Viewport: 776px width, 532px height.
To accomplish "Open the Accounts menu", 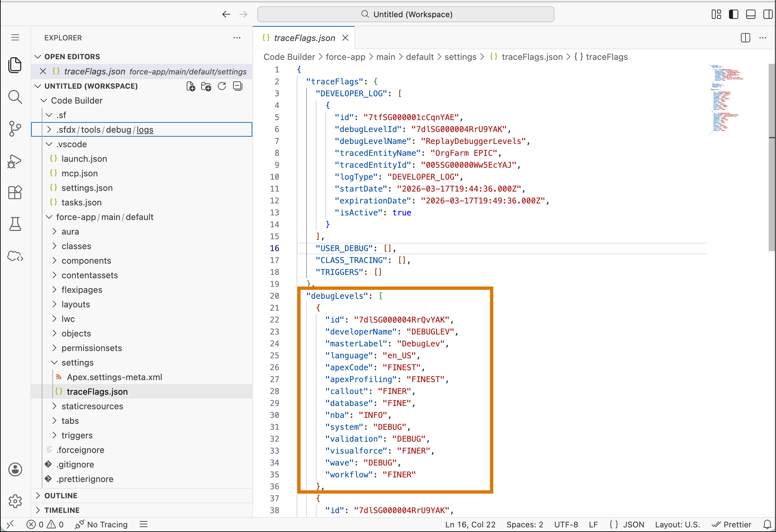I will [x=15, y=469].
